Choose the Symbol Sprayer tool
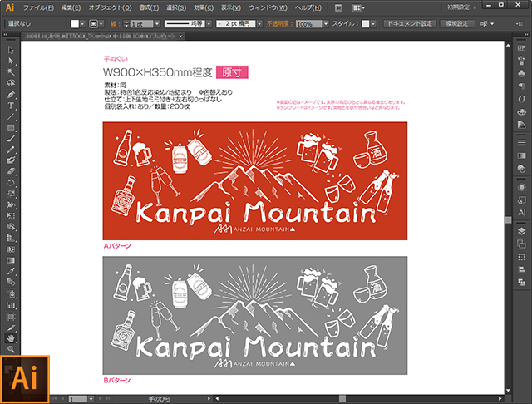532x404 pixels. coord(11,293)
